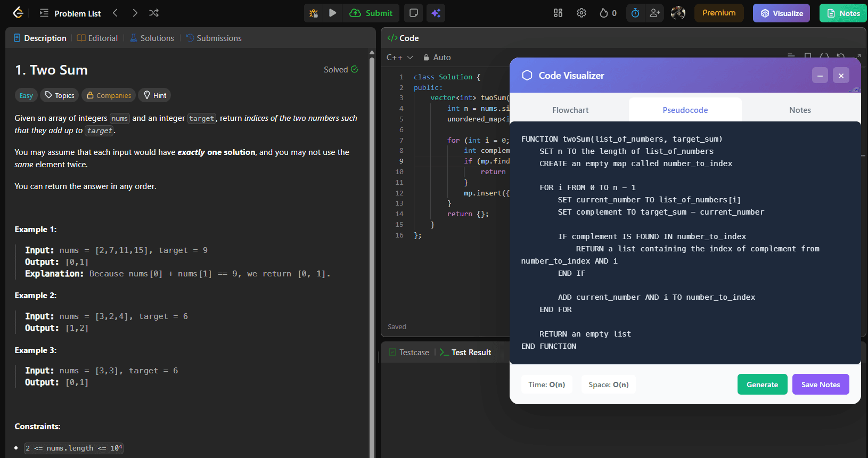Open the sticky note icon

(413, 13)
